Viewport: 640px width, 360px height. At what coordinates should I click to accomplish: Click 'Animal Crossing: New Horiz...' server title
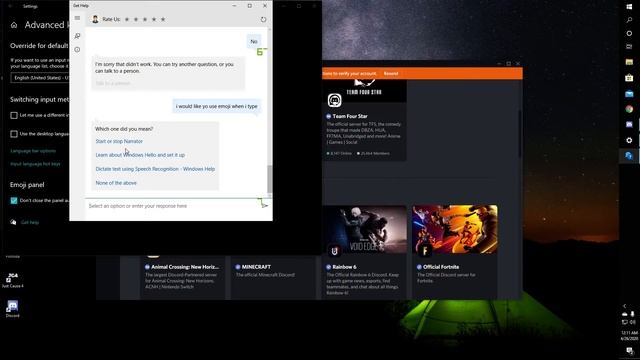[185, 267]
